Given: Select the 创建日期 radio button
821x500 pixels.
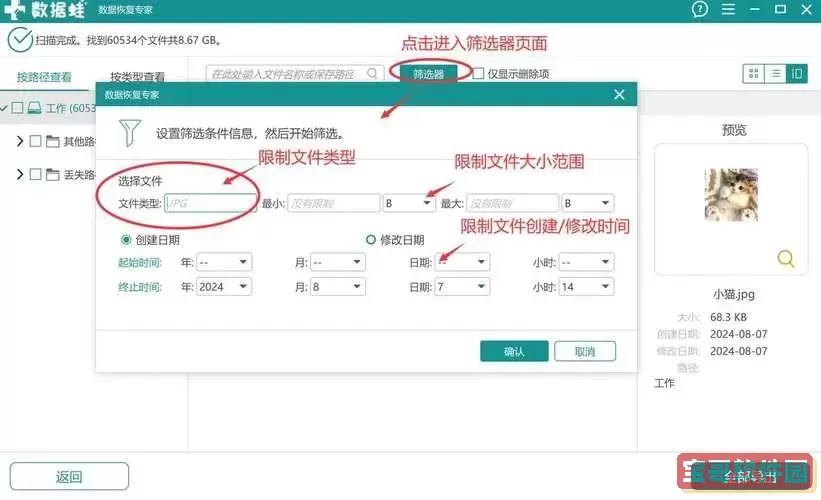Looking at the screenshot, I should tap(126, 240).
